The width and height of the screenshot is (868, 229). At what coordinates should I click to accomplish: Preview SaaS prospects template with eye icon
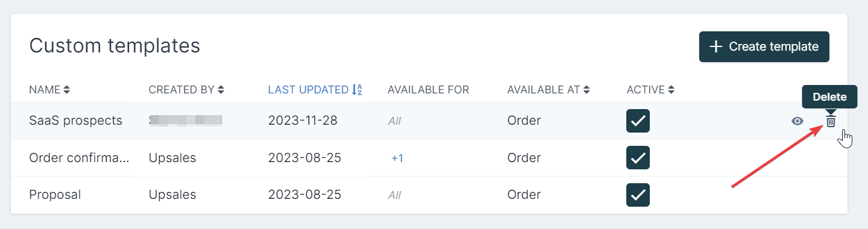(x=797, y=121)
